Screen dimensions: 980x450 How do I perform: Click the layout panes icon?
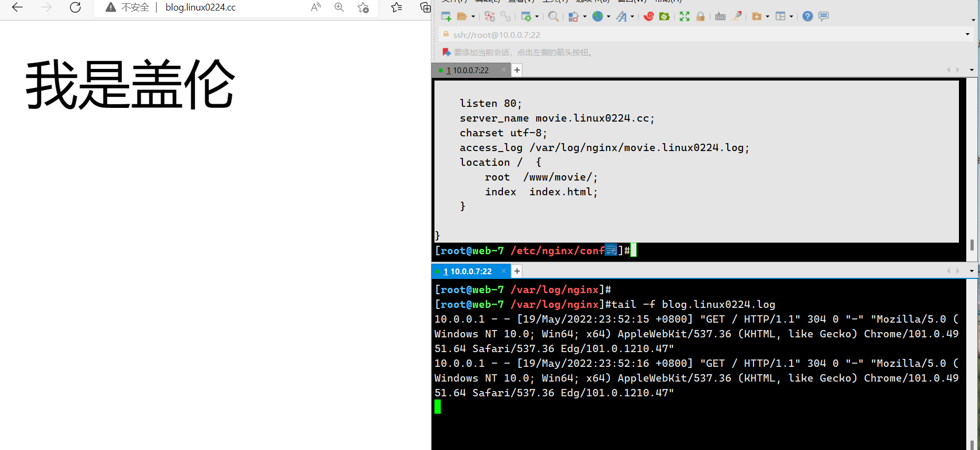pos(780,16)
